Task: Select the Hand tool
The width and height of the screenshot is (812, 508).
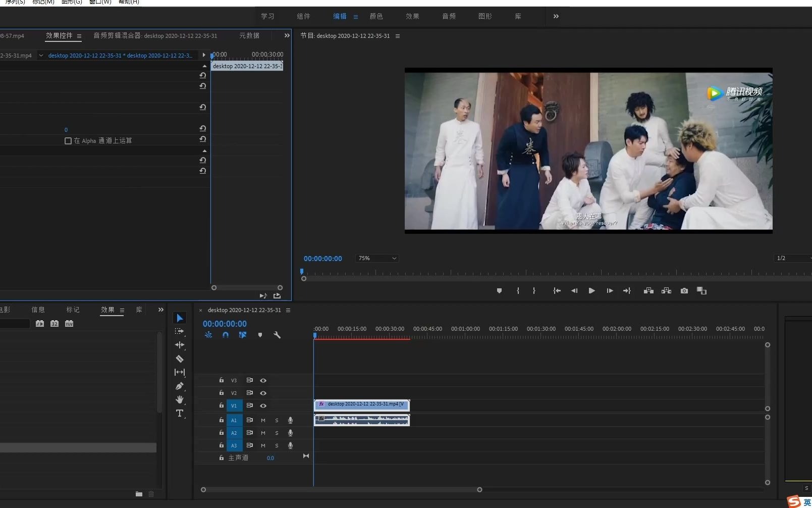Action: click(x=180, y=399)
